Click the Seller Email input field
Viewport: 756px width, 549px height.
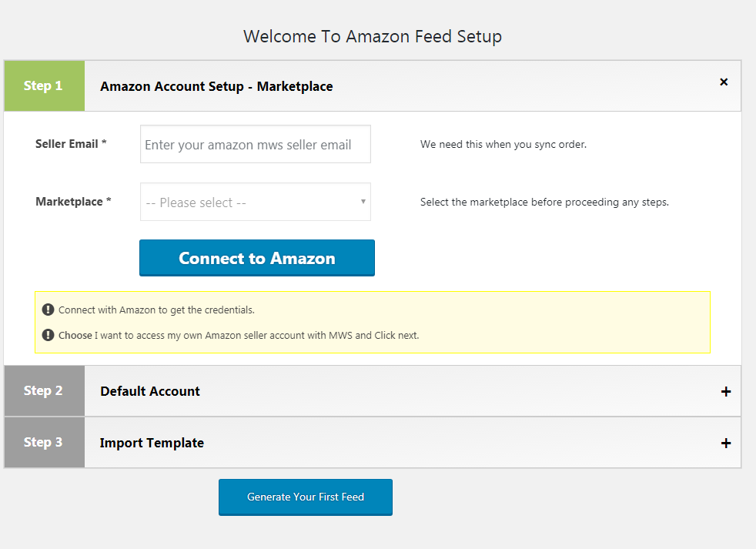255,144
